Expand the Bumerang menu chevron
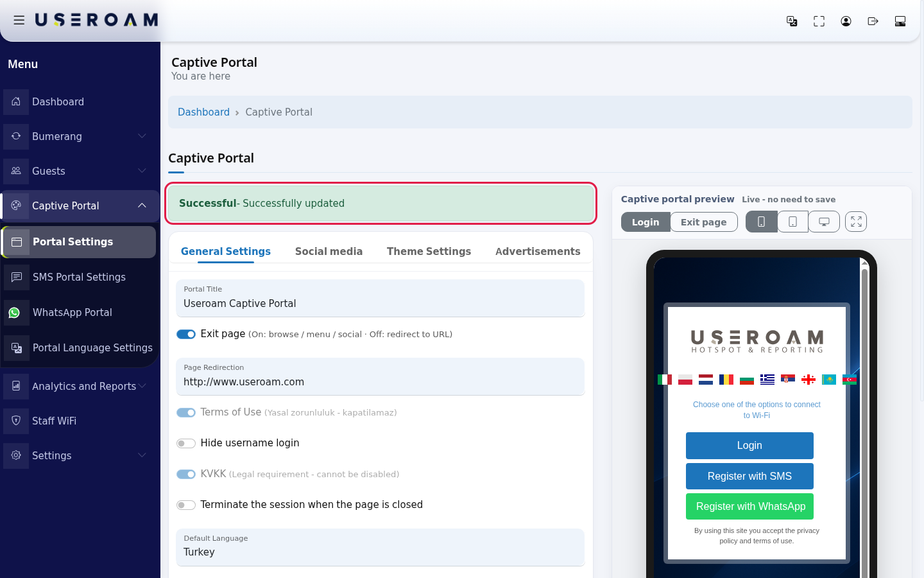This screenshot has width=924, height=578. pos(142,136)
